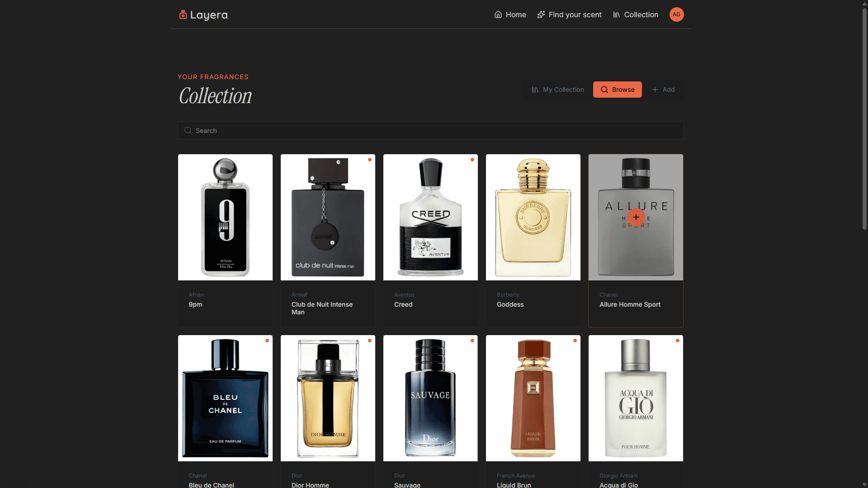Toggle the orange dot on the Creed card
The width and height of the screenshot is (868, 488).
click(x=472, y=160)
